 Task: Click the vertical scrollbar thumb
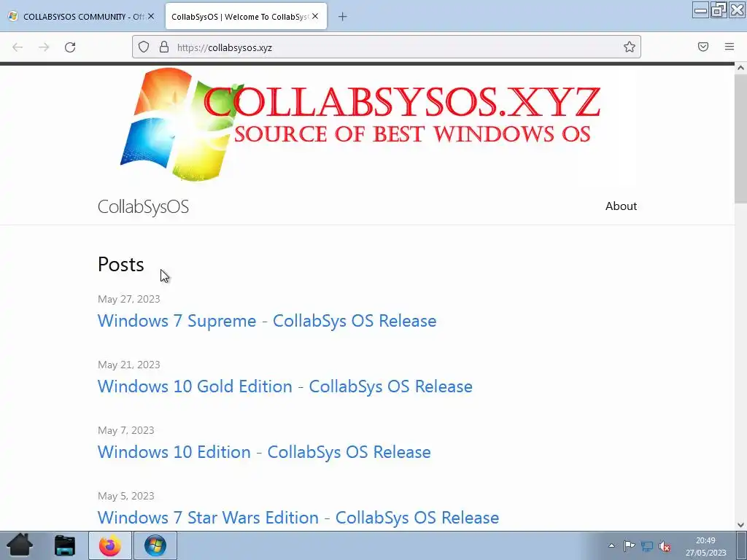point(741,138)
